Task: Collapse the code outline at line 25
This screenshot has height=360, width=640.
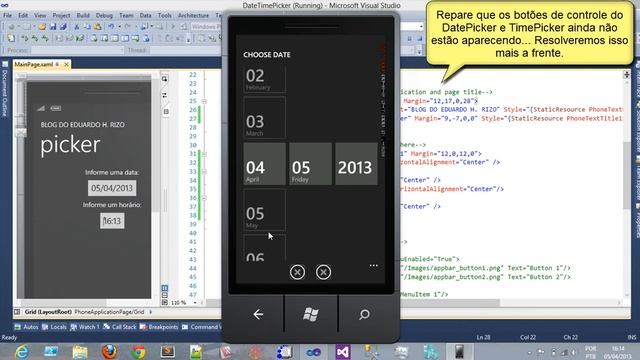Action: tap(204, 101)
